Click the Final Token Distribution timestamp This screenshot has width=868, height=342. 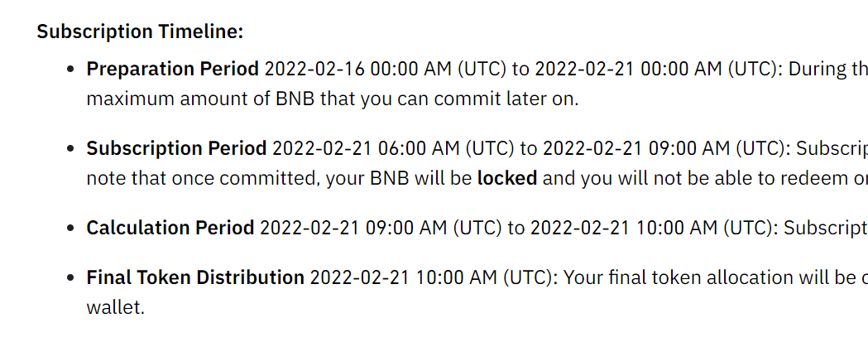433,277
